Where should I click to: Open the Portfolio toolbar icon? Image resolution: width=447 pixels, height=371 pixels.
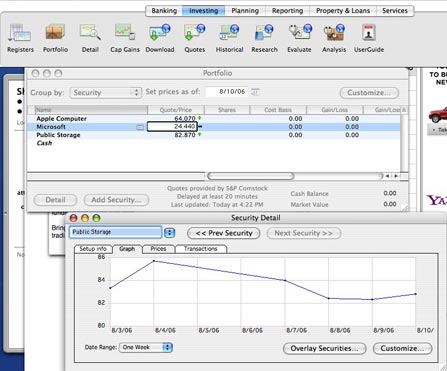55,38
